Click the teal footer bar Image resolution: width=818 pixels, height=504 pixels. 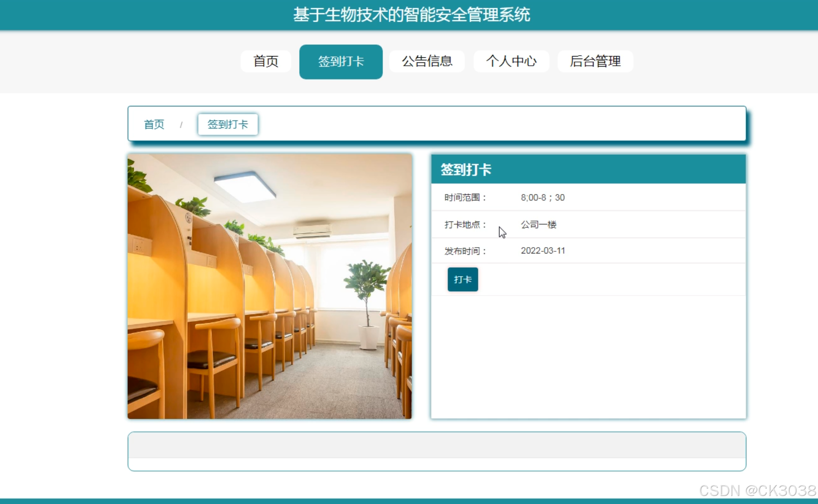pyautogui.click(x=409, y=501)
